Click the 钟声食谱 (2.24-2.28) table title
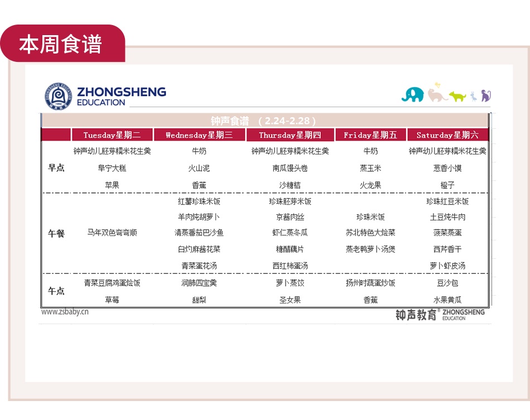The width and height of the screenshot is (530, 420). (264, 120)
